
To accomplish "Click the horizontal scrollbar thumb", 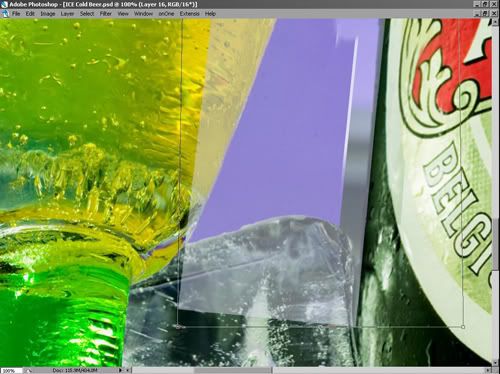I will click(x=233, y=370).
